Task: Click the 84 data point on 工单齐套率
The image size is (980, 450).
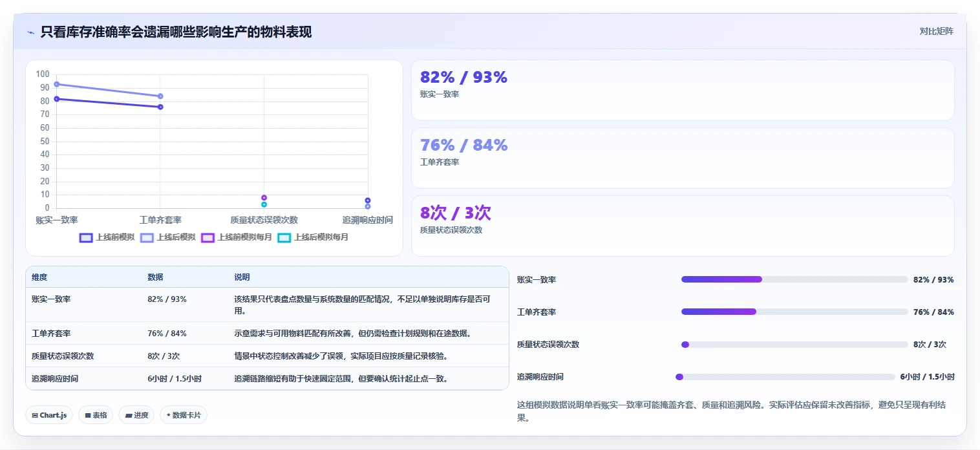Action: (x=160, y=96)
